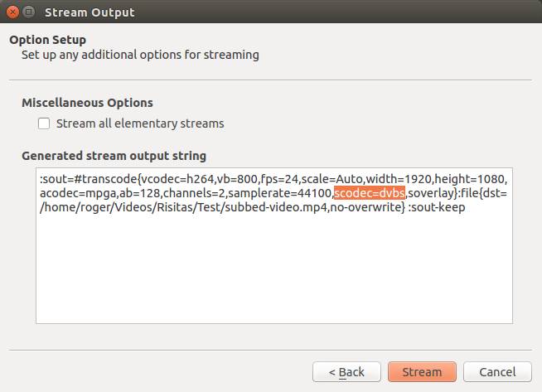Screen dimensions: 542x392
Task: Enable Stream all elementary streams checkbox
Action: pos(45,124)
